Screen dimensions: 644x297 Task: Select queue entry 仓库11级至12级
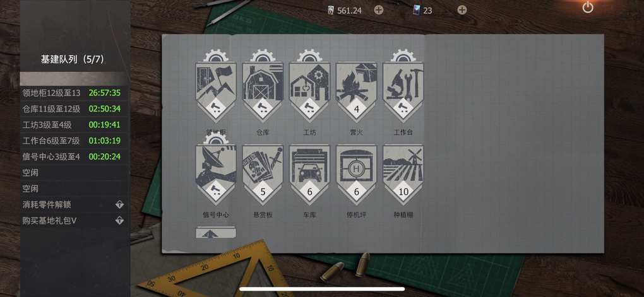(x=75, y=108)
